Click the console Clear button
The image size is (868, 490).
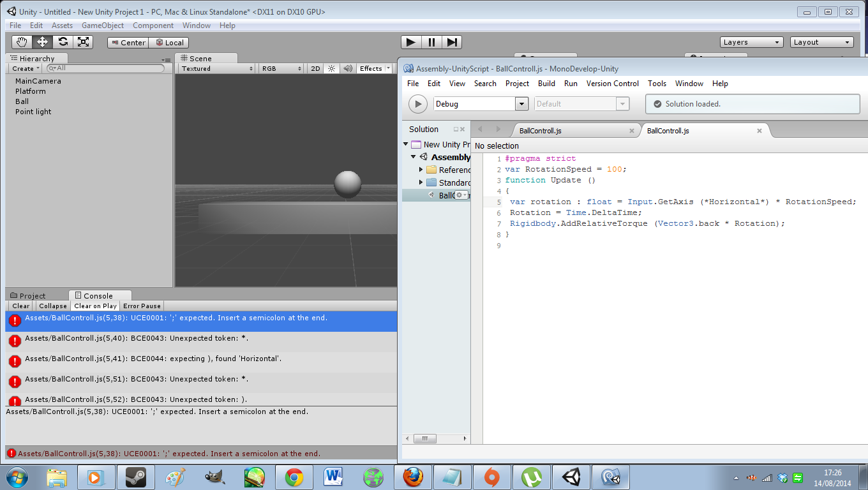pos(21,306)
